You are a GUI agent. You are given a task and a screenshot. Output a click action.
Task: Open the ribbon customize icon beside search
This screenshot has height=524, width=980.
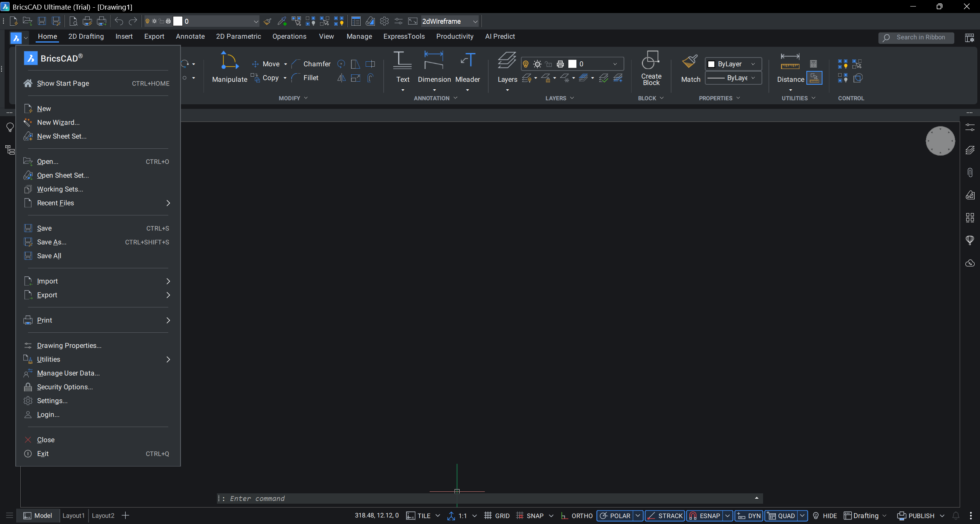point(969,38)
